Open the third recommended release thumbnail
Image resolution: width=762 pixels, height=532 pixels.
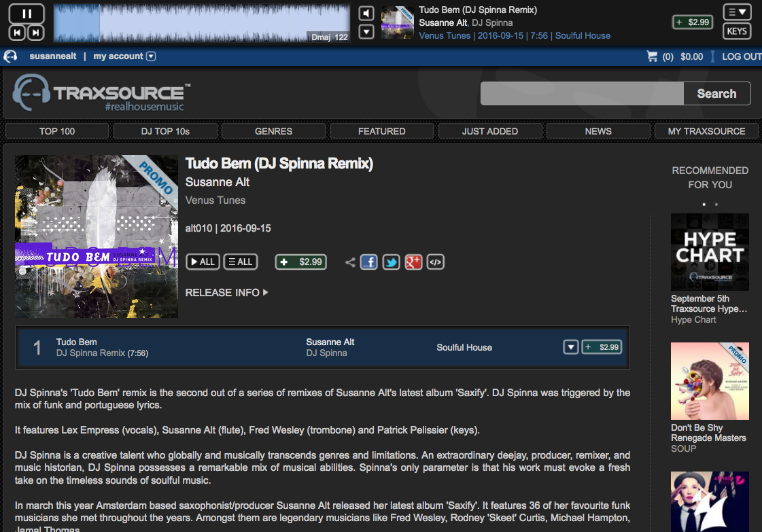point(710,501)
